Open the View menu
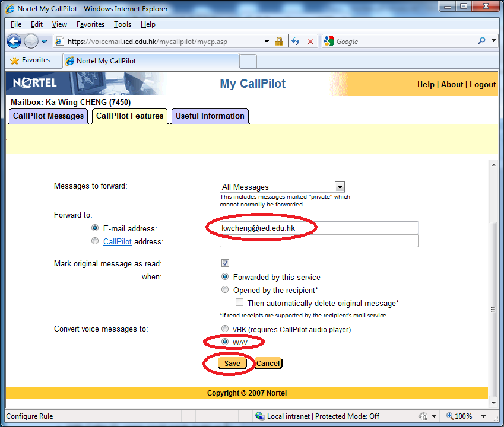 (59, 24)
